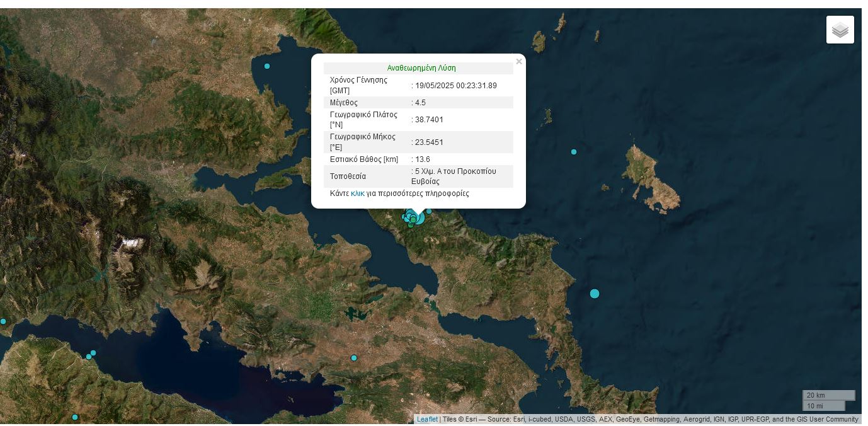The width and height of the screenshot is (868, 426).
Task: Click the 20 km scale bar
Action: [x=828, y=395]
